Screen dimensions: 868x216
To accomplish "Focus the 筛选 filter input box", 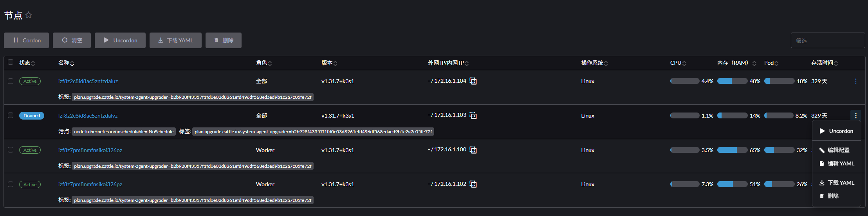I will coord(827,40).
